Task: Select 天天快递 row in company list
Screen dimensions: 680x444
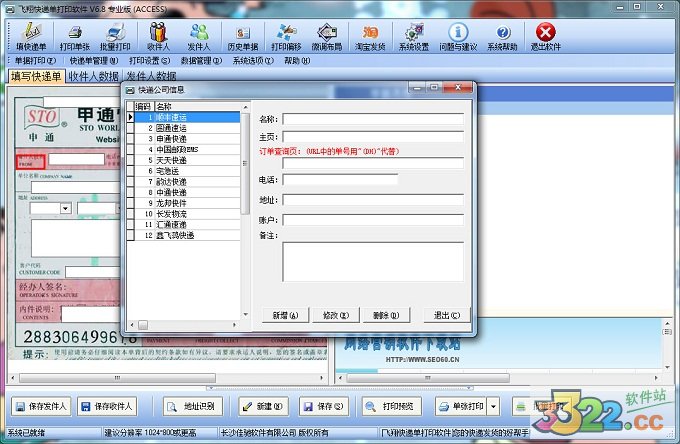Action: [x=187, y=160]
